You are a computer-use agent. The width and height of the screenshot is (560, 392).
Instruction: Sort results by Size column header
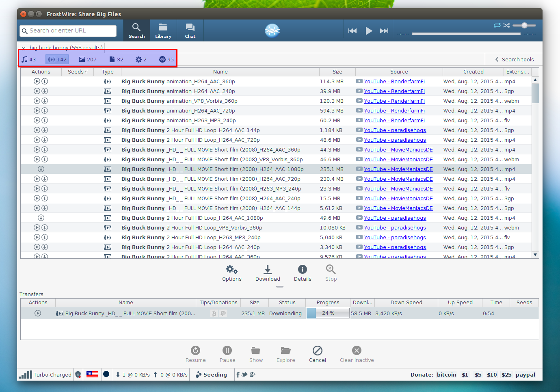pos(337,72)
